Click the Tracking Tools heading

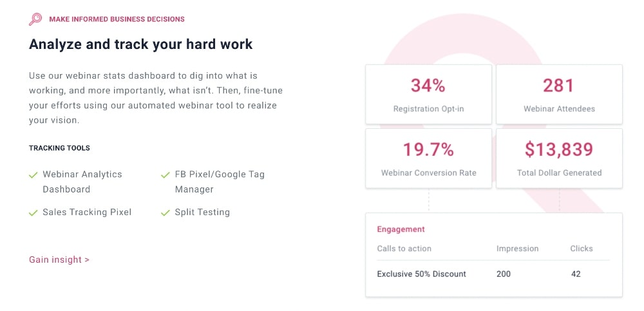coord(59,148)
